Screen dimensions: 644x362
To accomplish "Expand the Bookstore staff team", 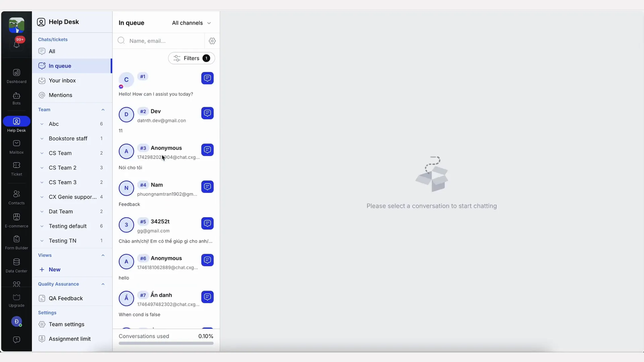I will coord(42,138).
